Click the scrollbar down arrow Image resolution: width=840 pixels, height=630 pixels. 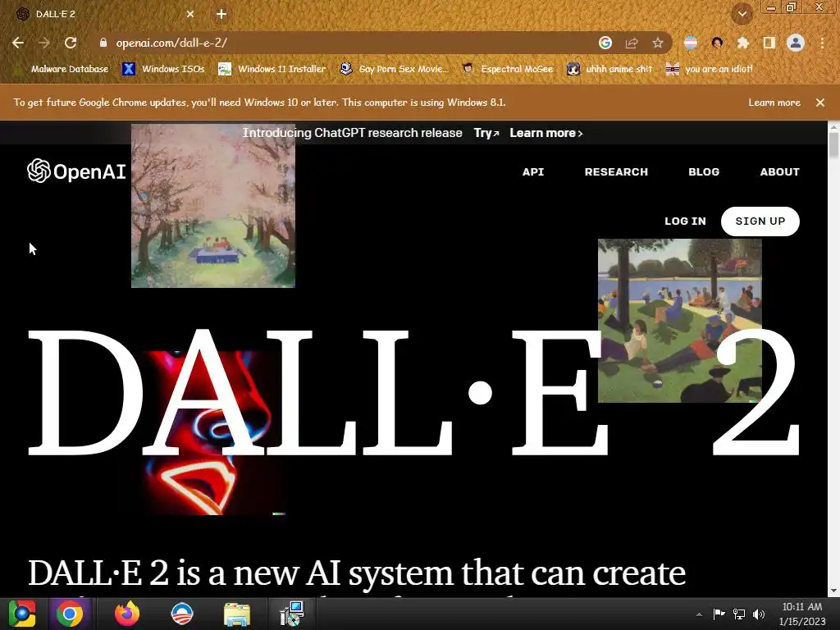pos(833,591)
